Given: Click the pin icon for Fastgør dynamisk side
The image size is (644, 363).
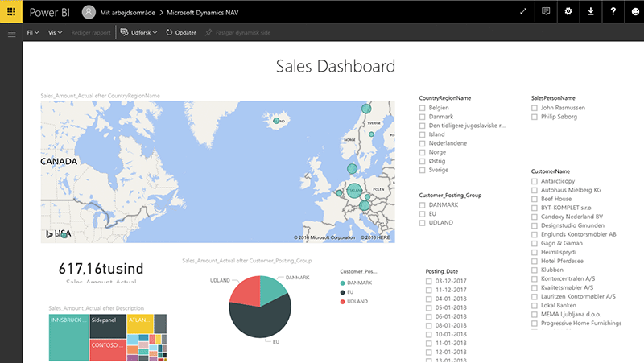Looking at the screenshot, I should (x=208, y=32).
